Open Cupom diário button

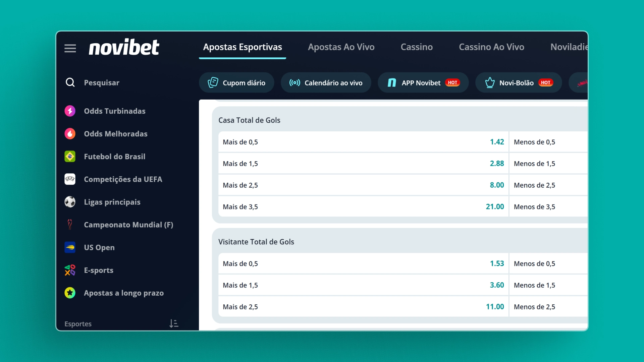[236, 83]
